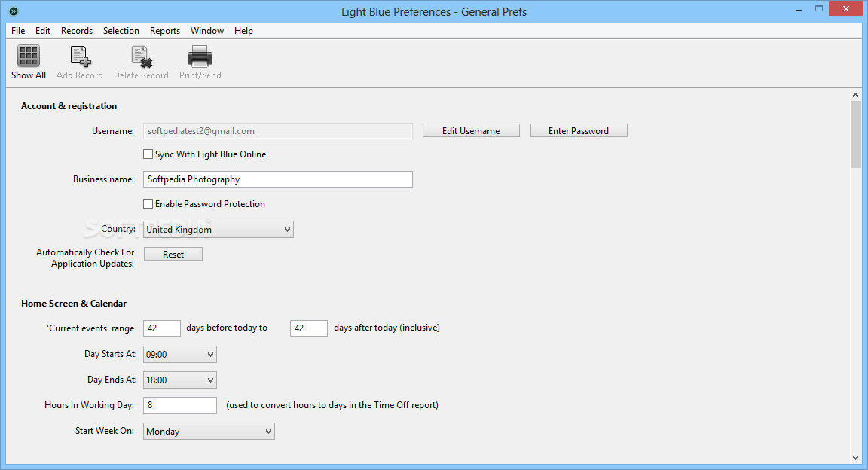Minimize the Preferences window
Screen dimensions: 868x470
(x=799, y=10)
